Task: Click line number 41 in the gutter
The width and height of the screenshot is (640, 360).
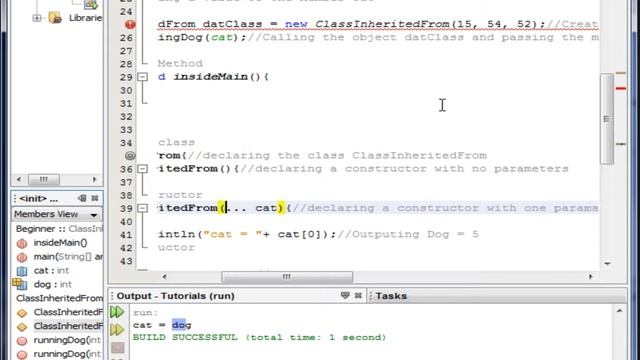Action: coord(126,235)
